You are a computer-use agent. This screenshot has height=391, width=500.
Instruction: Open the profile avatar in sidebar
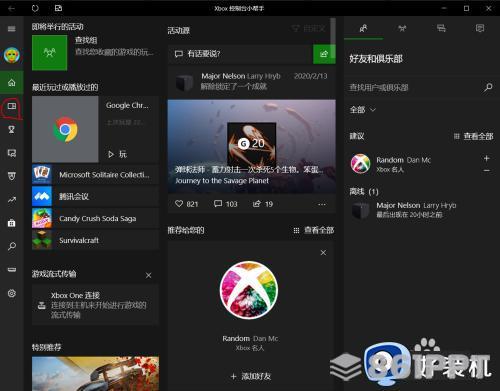pyautogui.click(x=12, y=55)
